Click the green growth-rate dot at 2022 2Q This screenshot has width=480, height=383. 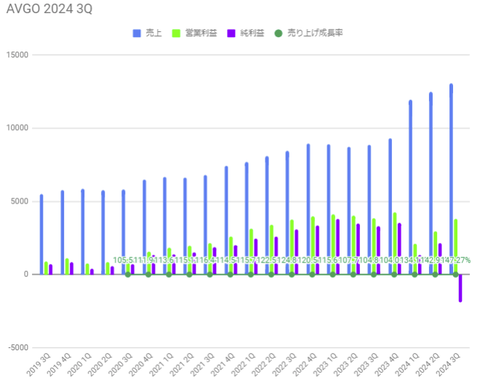(271, 274)
